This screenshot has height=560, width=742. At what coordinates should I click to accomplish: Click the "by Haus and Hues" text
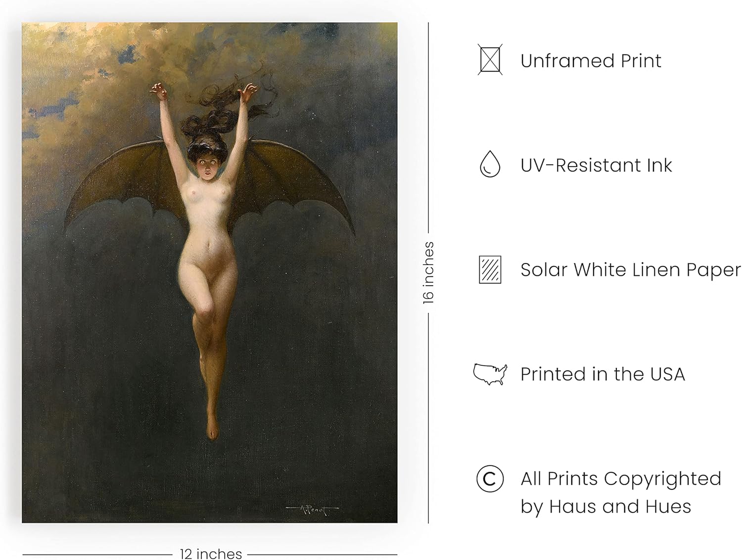pos(605,507)
